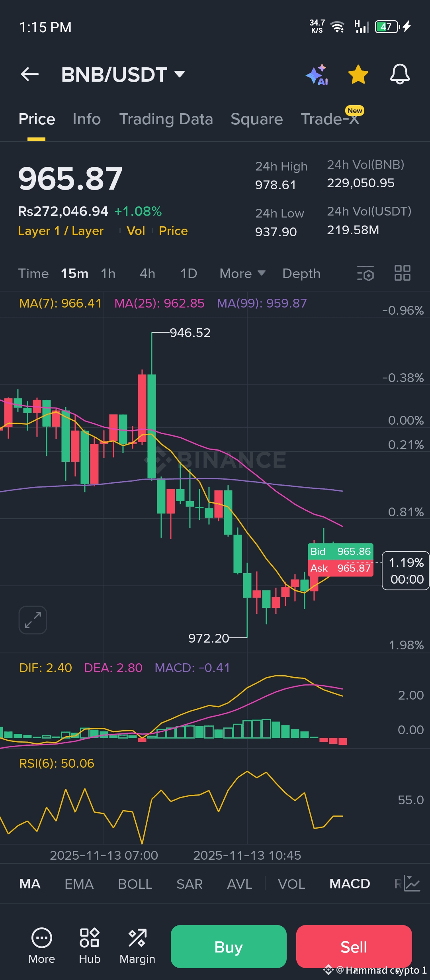Tap the DIF: 2.40 value

[x=45, y=668]
